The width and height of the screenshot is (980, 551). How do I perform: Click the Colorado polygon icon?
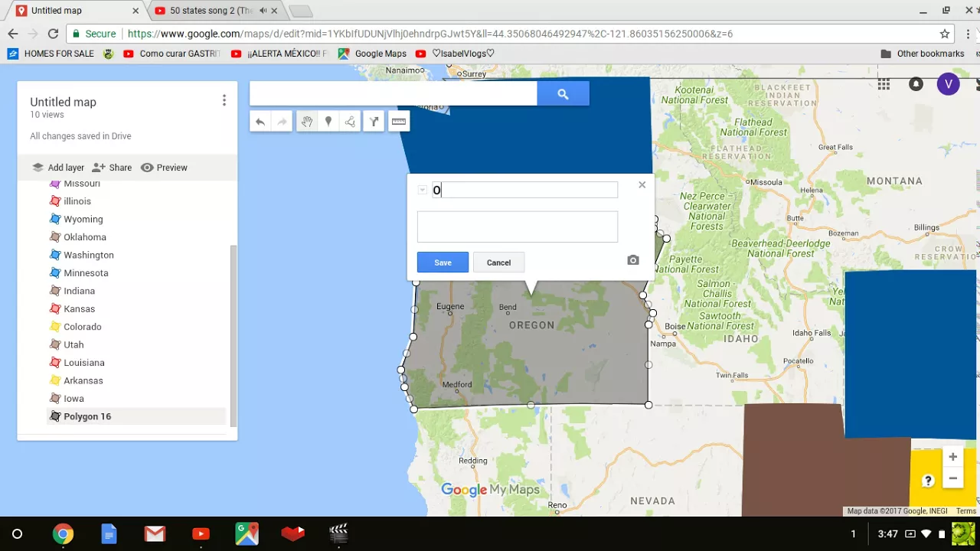pos(55,327)
